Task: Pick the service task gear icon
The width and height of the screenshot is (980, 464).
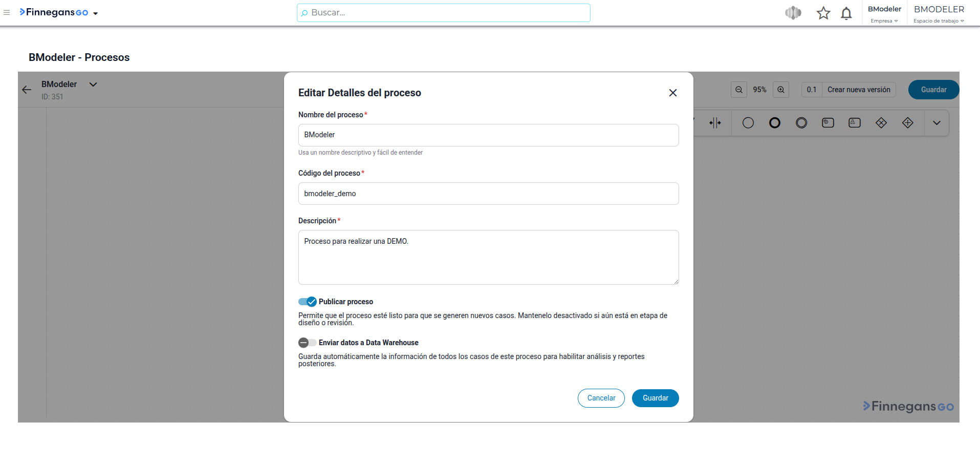Action: point(828,123)
